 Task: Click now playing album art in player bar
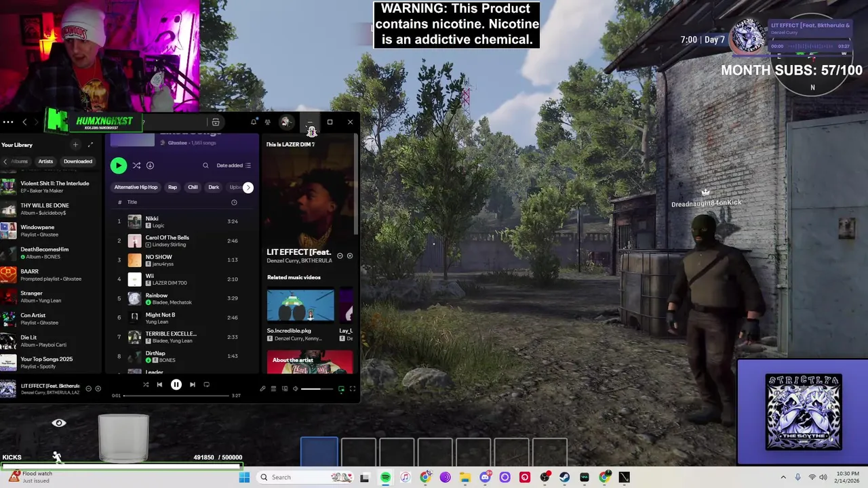point(8,388)
